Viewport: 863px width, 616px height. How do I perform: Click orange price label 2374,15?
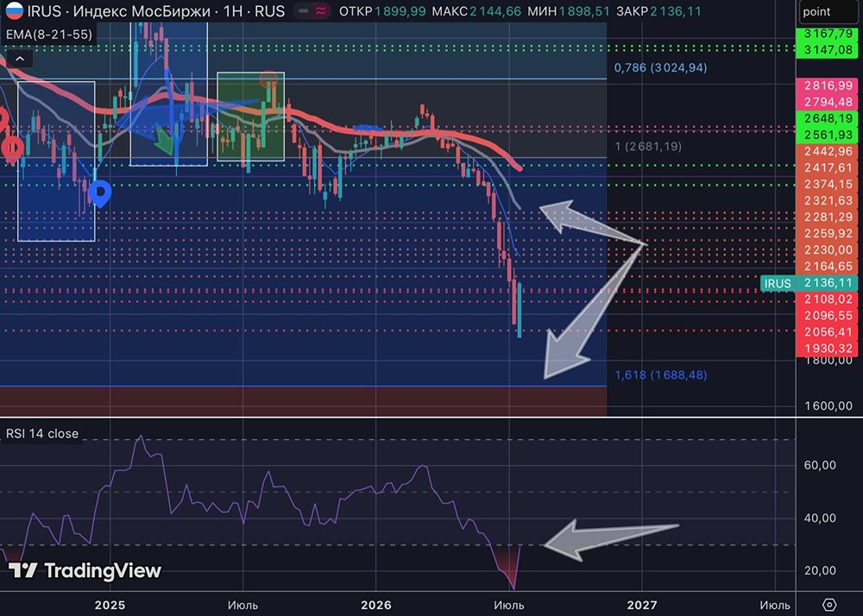(828, 185)
